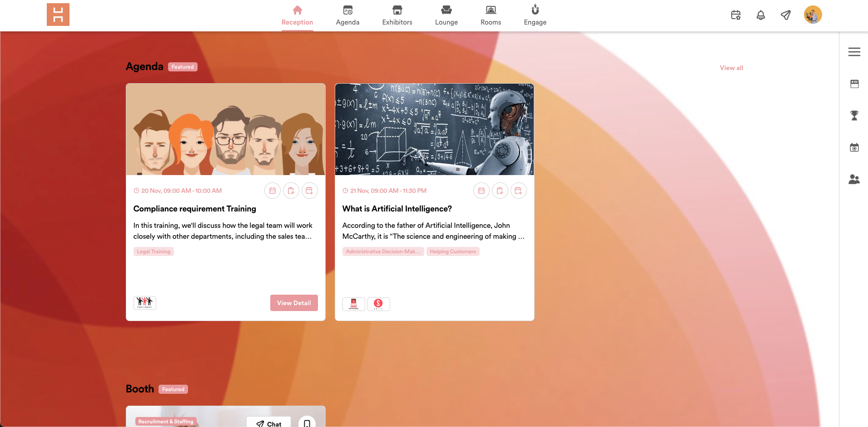Navigate to the Rooms tab
The image size is (868, 427).
(491, 16)
